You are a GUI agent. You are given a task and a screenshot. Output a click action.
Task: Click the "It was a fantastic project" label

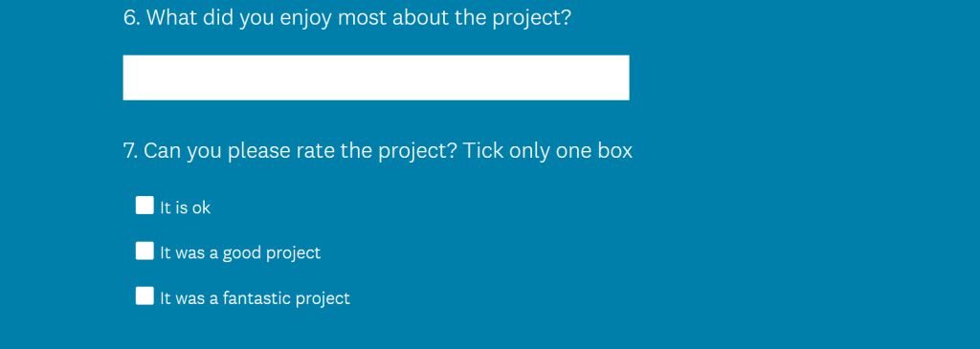[x=255, y=298]
